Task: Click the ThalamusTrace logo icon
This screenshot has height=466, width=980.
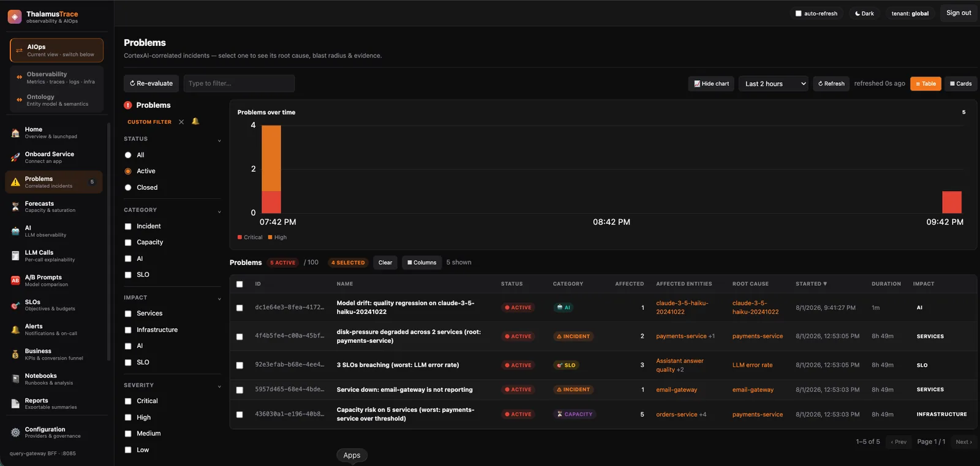Action: [x=15, y=17]
